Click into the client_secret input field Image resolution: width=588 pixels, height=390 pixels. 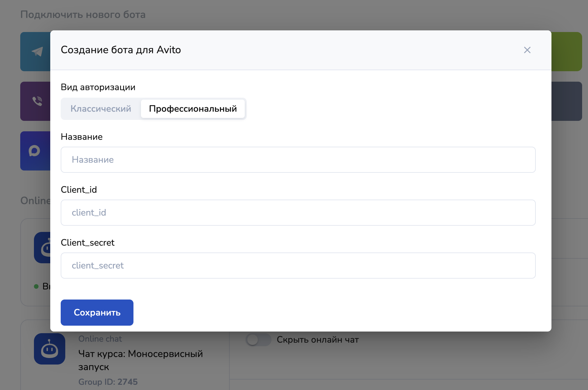coord(298,266)
